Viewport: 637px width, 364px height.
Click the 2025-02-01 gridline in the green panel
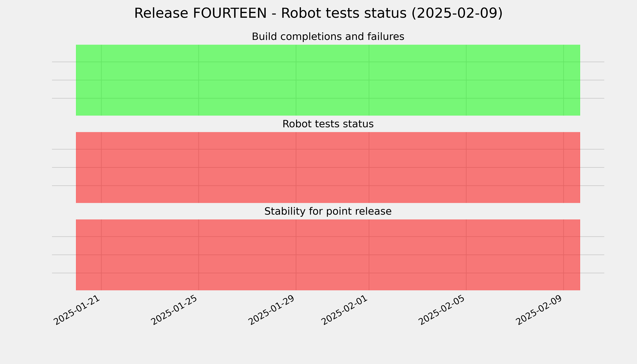[x=369, y=80]
